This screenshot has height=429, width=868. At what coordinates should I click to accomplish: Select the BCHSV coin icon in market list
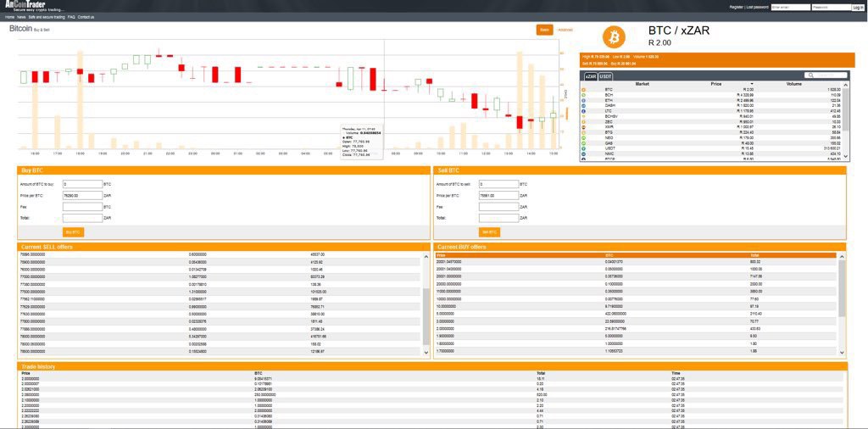point(583,117)
